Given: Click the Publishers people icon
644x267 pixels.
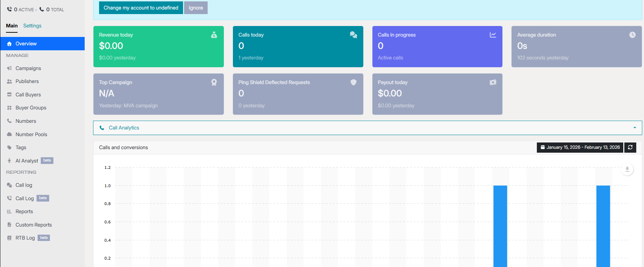Looking at the screenshot, I should (x=9, y=81).
